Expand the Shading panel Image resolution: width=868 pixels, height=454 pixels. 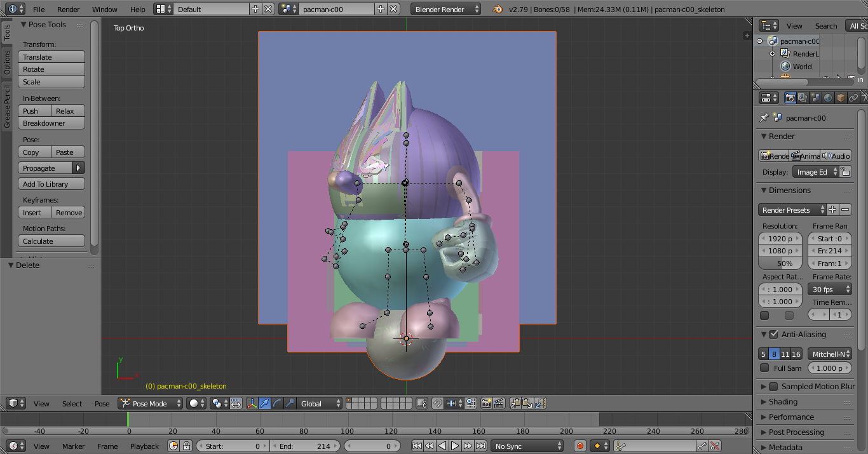(x=783, y=401)
